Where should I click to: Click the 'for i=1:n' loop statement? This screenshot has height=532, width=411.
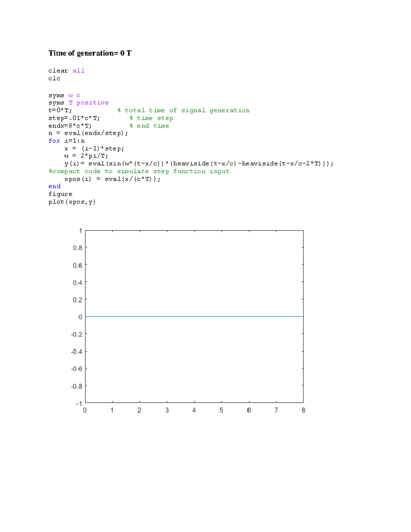(x=66, y=141)
